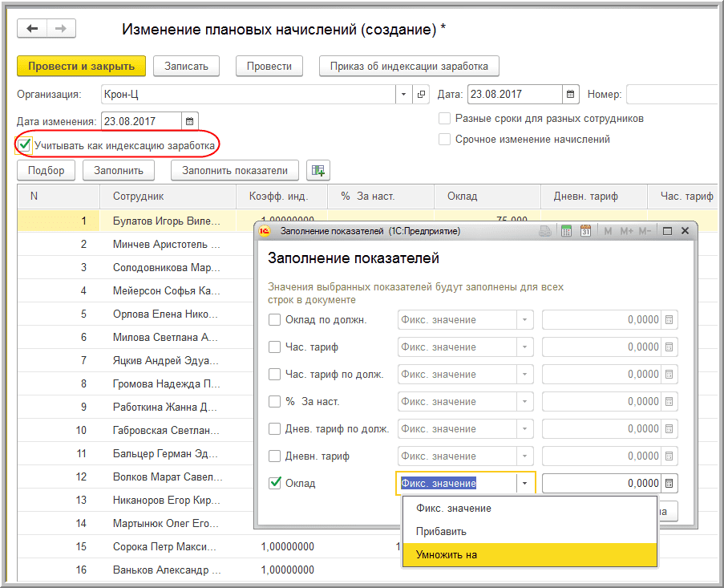Click the Записать button
Screen dimensions: 724x588
coord(186,66)
